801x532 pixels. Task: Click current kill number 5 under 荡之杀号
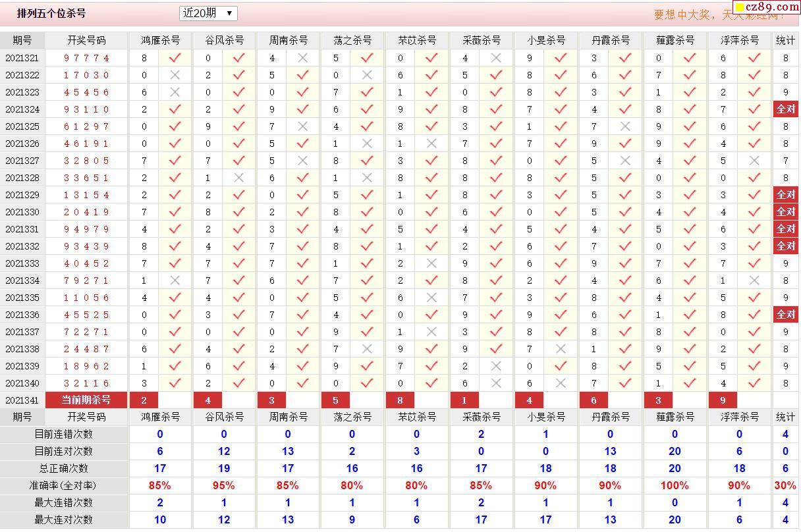(336, 400)
